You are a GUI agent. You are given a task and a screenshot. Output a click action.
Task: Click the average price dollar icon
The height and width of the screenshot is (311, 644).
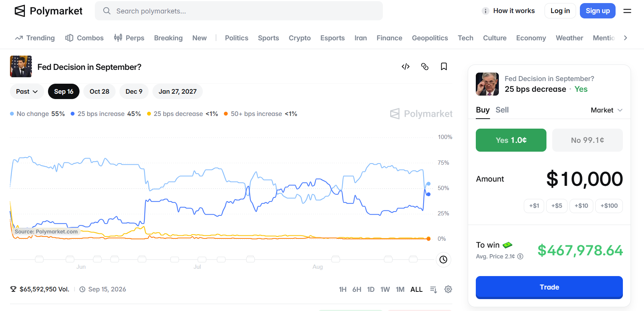coord(520,256)
